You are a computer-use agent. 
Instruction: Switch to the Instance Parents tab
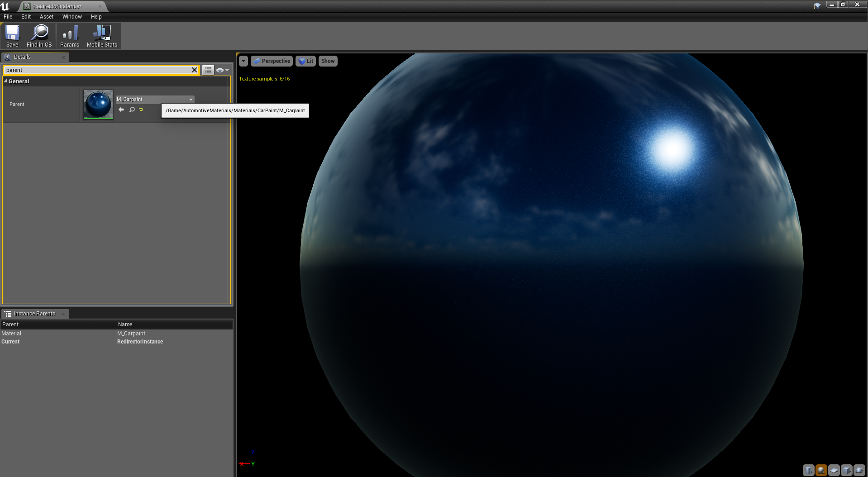(34, 314)
